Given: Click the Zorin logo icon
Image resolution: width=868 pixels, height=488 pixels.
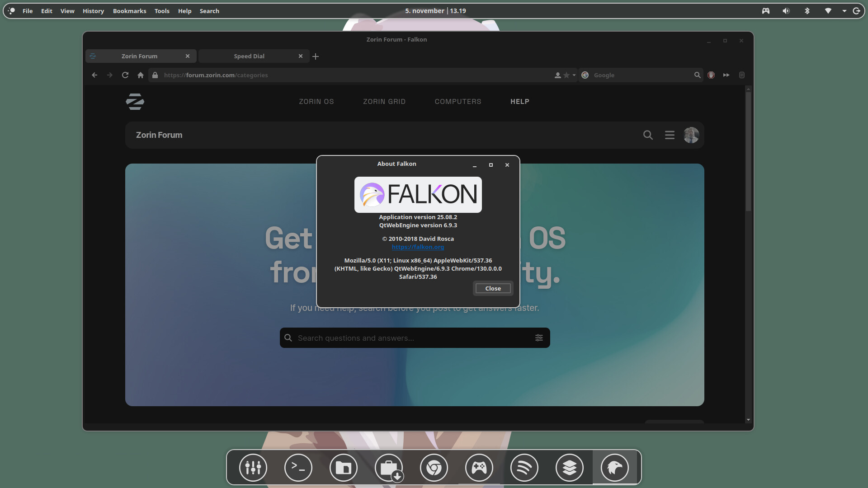Looking at the screenshot, I should click(x=135, y=102).
